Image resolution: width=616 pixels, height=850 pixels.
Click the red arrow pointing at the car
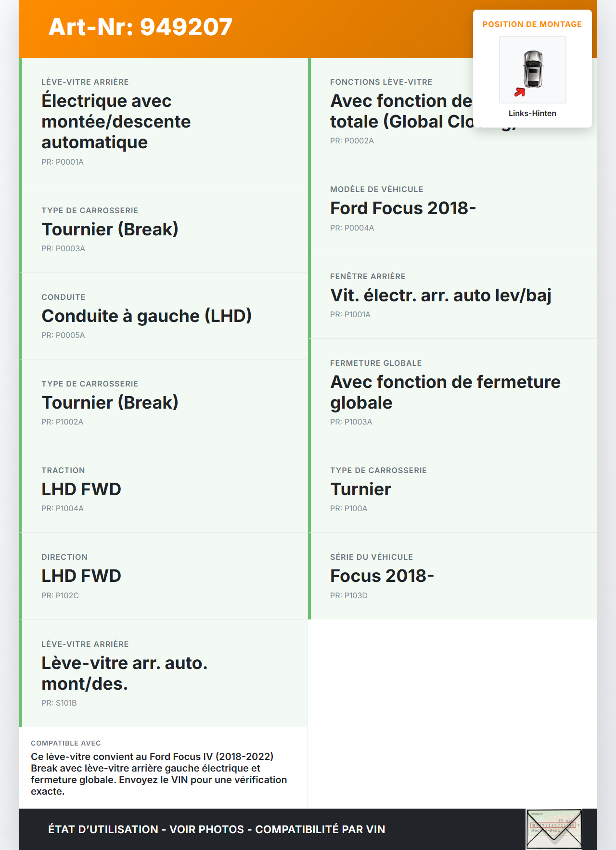coord(520,92)
